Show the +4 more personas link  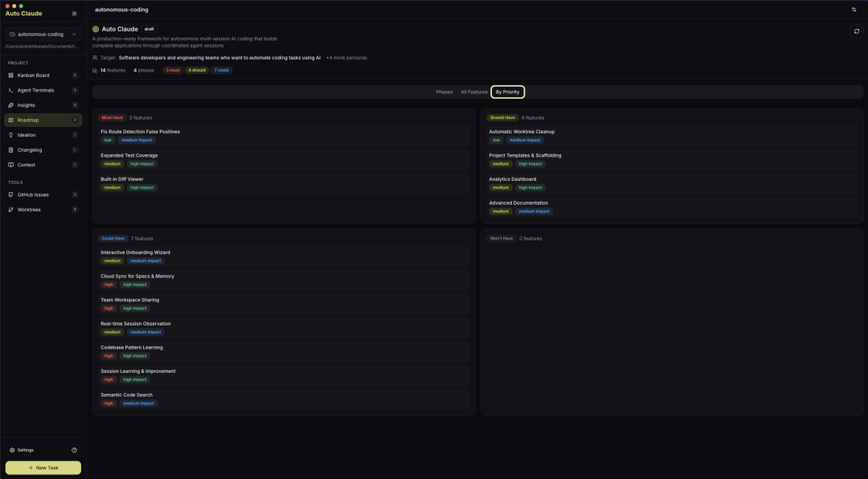click(346, 58)
